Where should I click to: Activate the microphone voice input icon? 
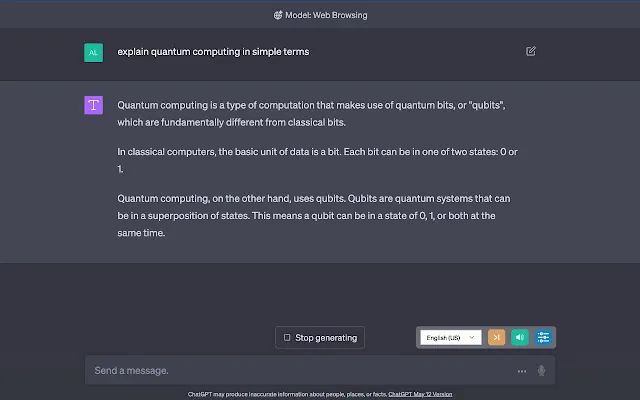pyautogui.click(x=541, y=371)
